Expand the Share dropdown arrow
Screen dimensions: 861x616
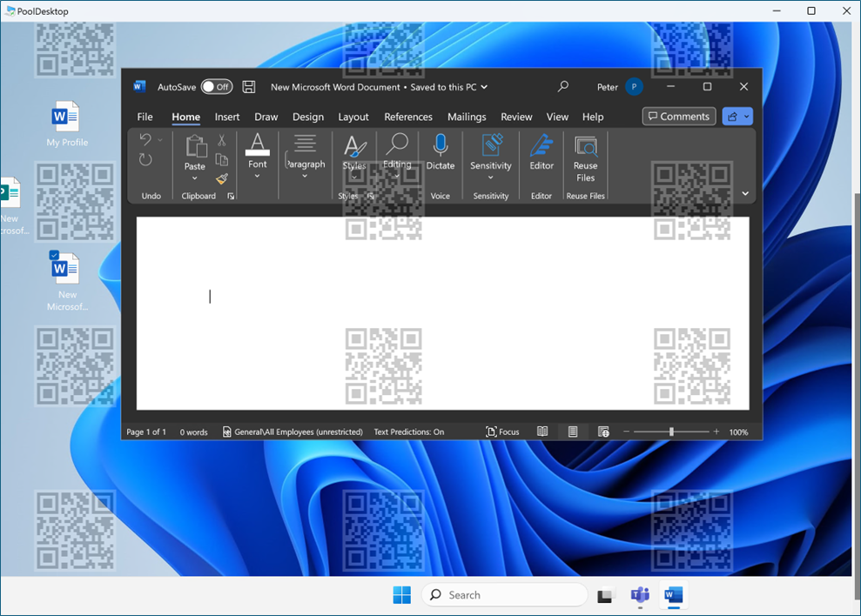(747, 117)
